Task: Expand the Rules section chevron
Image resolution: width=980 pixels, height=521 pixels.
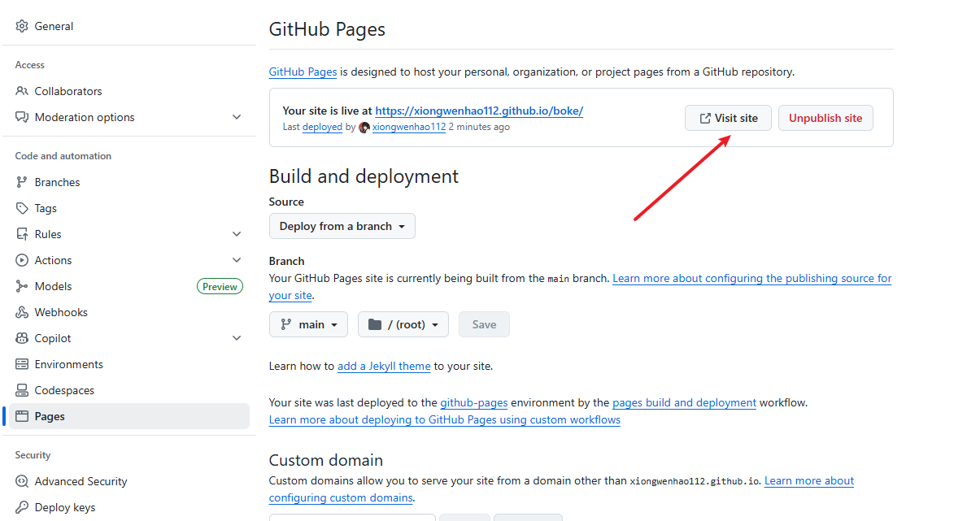Action: coord(237,234)
